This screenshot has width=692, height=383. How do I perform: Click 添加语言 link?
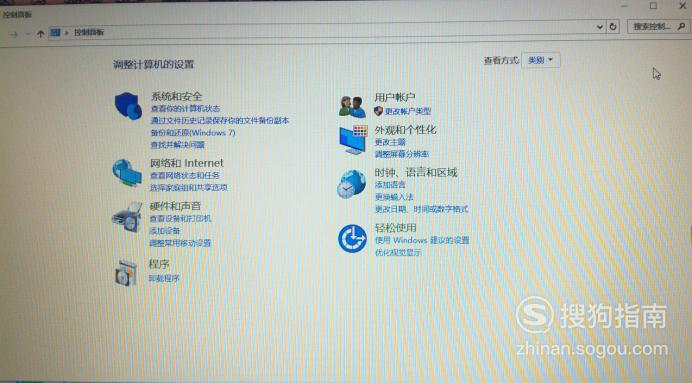[x=390, y=184]
